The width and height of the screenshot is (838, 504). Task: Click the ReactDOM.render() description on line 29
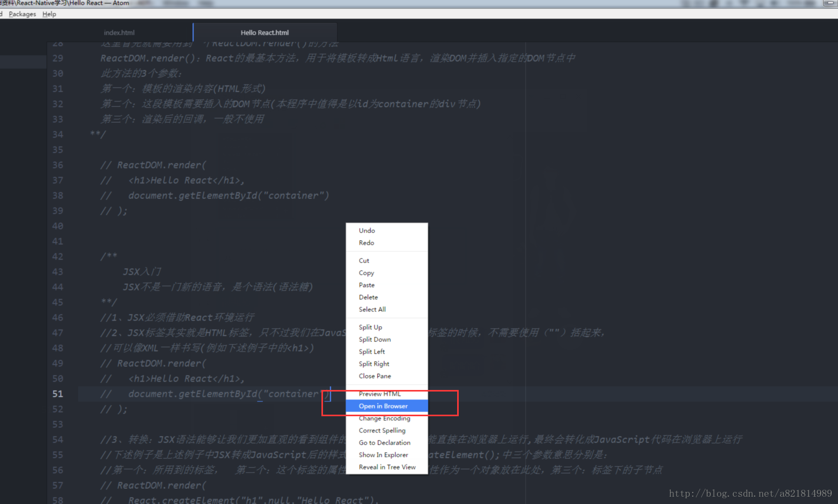338,58
